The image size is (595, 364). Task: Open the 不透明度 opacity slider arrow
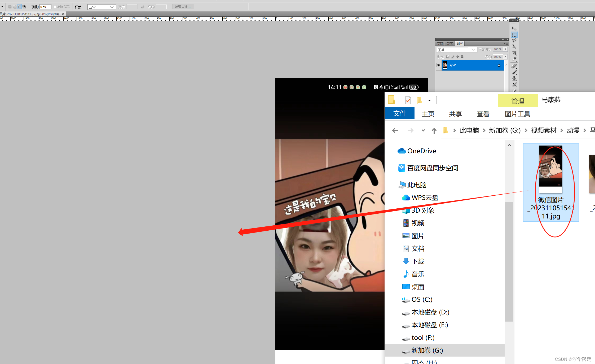point(505,49)
